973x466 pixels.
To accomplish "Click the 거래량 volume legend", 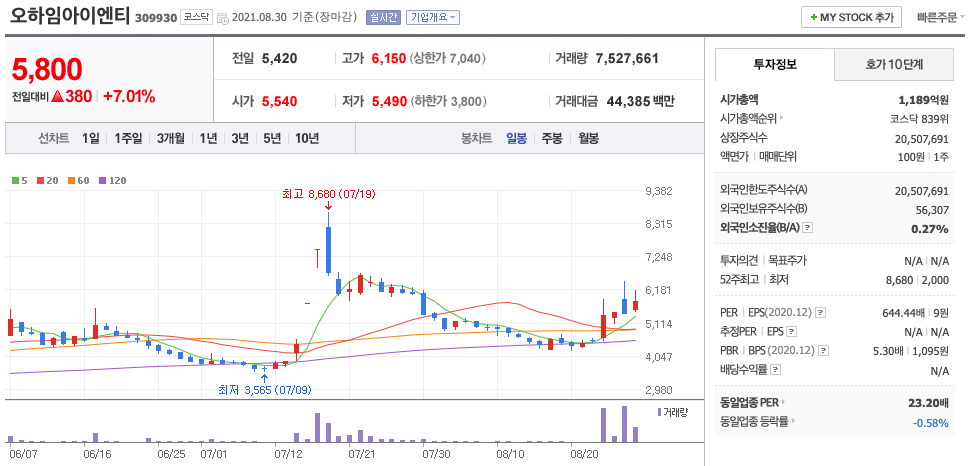I will coord(673,411).
